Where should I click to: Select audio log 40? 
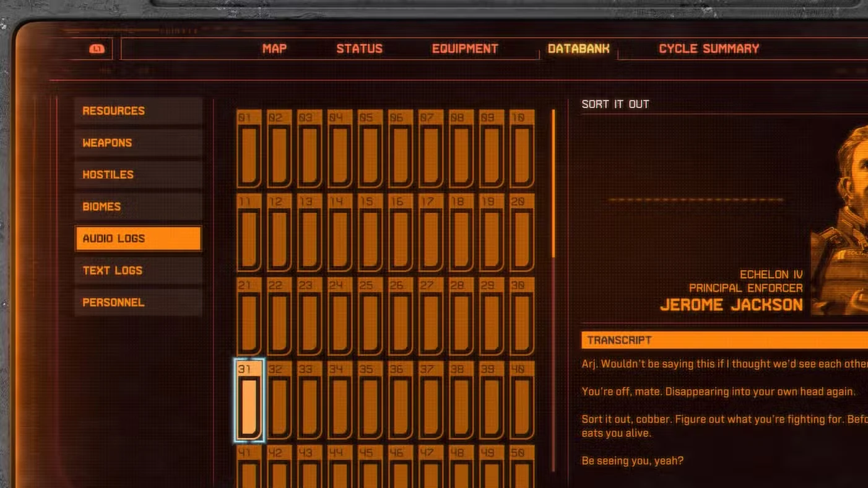point(522,400)
